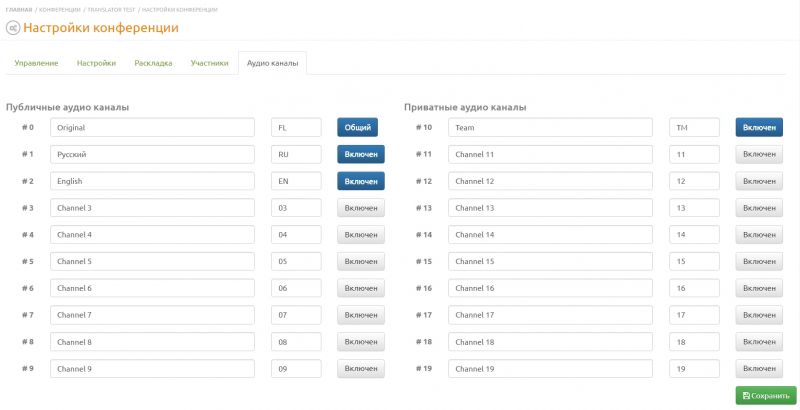Click the 06 code field

(296, 288)
